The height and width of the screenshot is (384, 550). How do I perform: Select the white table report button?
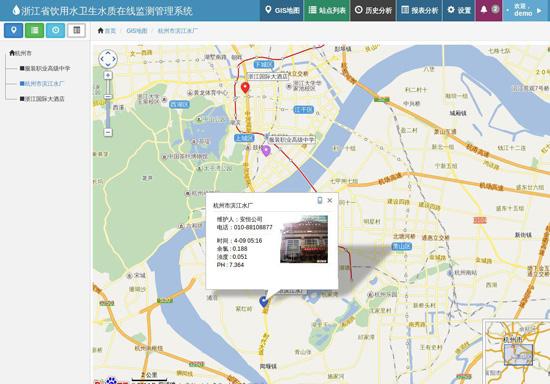click(76, 31)
